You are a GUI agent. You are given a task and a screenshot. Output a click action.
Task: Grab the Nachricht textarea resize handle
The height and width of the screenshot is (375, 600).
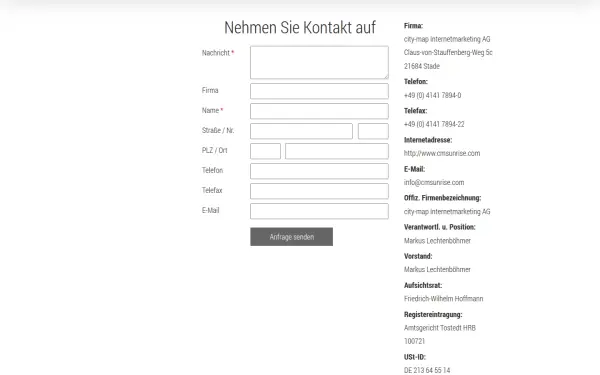tap(386, 77)
